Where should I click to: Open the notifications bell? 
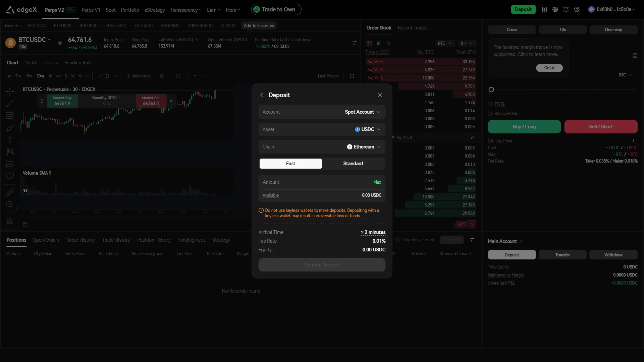coord(566,9)
